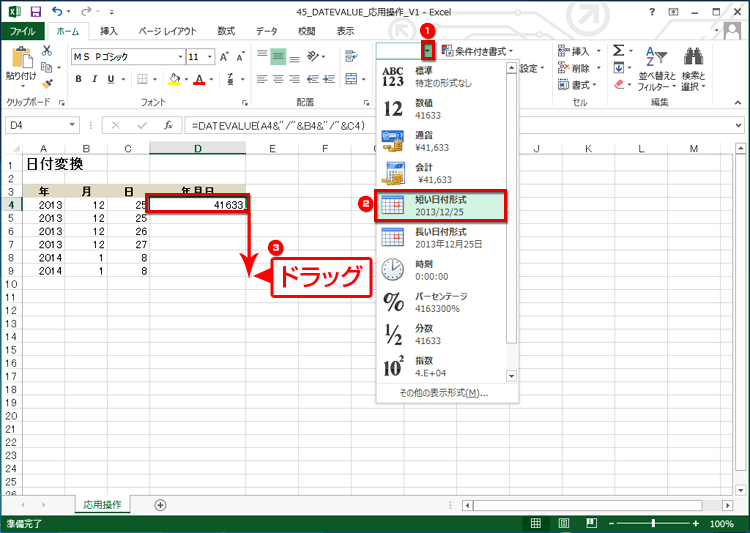750x533 pixels.
Task: Select 通貨 currency format option
Action: pyautogui.click(x=441, y=141)
